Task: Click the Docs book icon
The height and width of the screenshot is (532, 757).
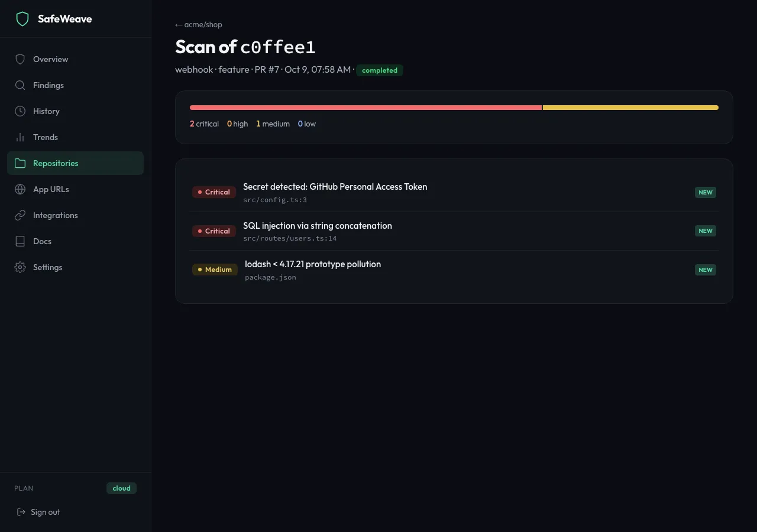Action: [x=20, y=241]
